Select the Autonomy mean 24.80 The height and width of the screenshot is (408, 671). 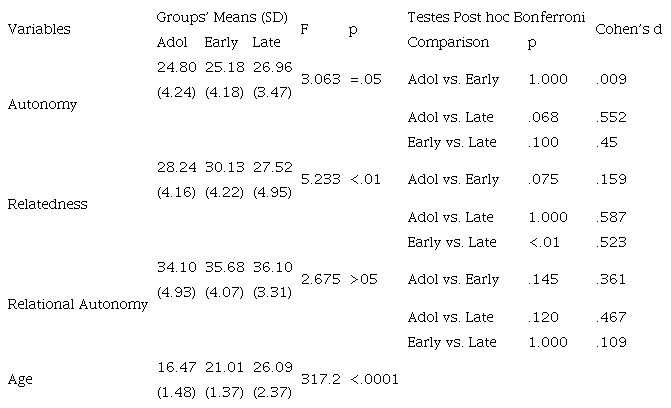[173, 67]
